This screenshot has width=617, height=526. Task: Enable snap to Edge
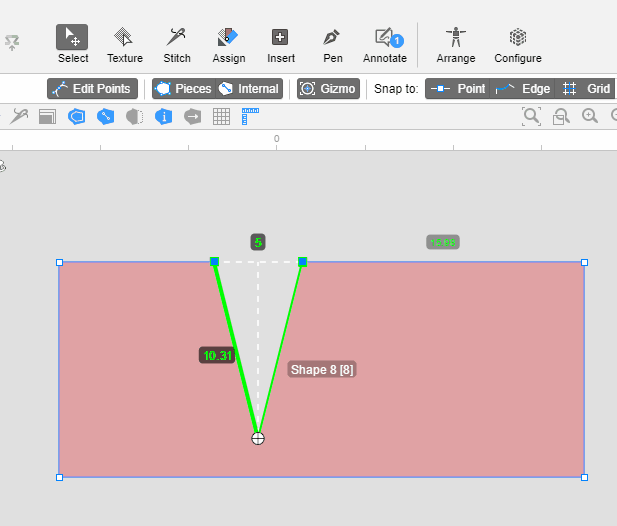[x=523, y=89]
